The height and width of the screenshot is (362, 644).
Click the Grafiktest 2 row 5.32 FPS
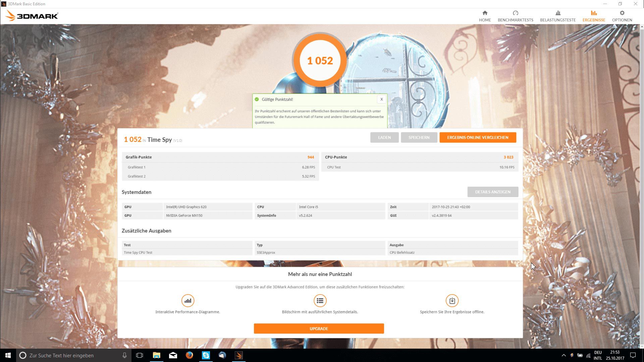pyautogui.click(x=220, y=176)
